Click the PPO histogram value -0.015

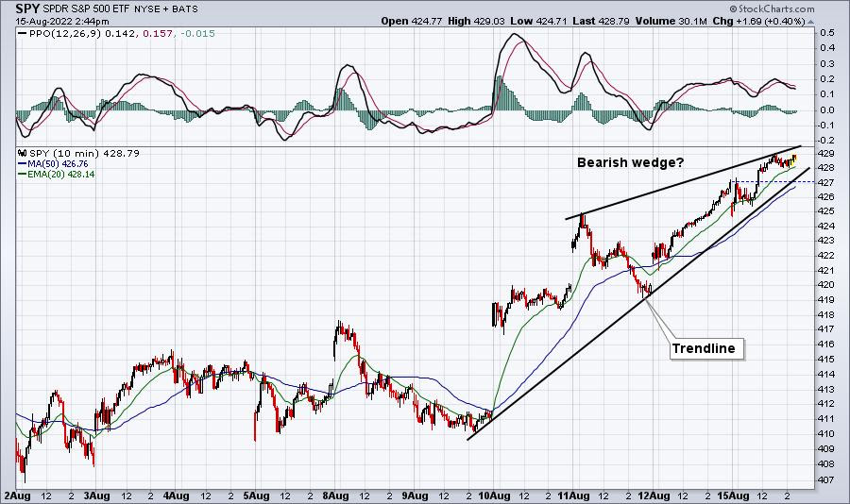click(196, 34)
